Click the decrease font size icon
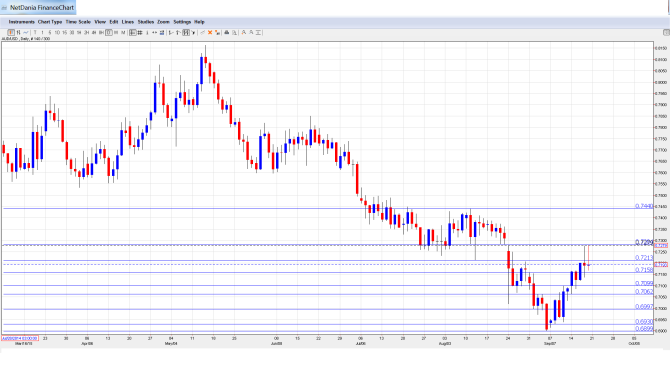The image size is (670, 377). 251,32
